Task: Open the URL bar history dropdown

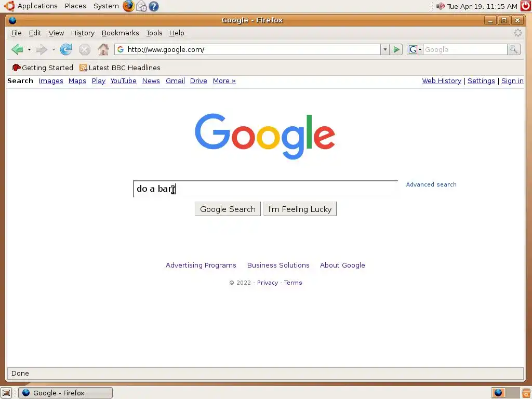Action: [x=385, y=49]
